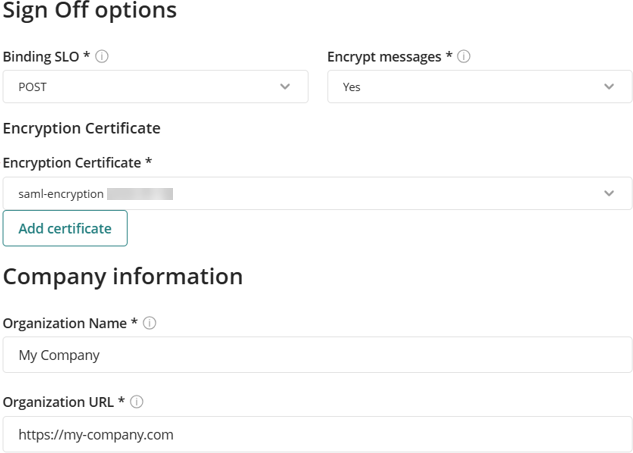
Task: Focus the Organization Name input field
Action: click(x=317, y=354)
